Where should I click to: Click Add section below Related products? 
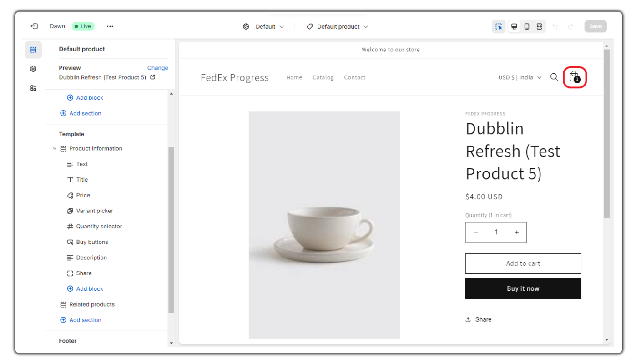tap(81, 320)
